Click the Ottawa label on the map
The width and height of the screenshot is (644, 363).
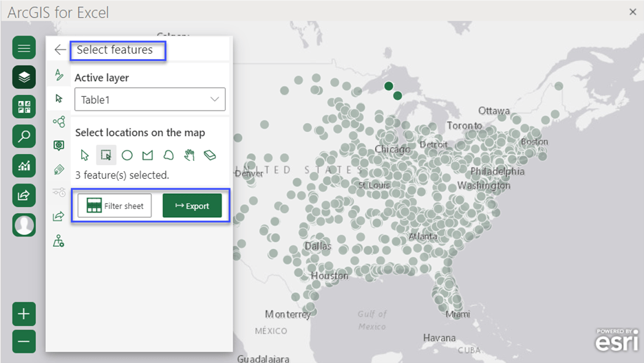click(494, 111)
